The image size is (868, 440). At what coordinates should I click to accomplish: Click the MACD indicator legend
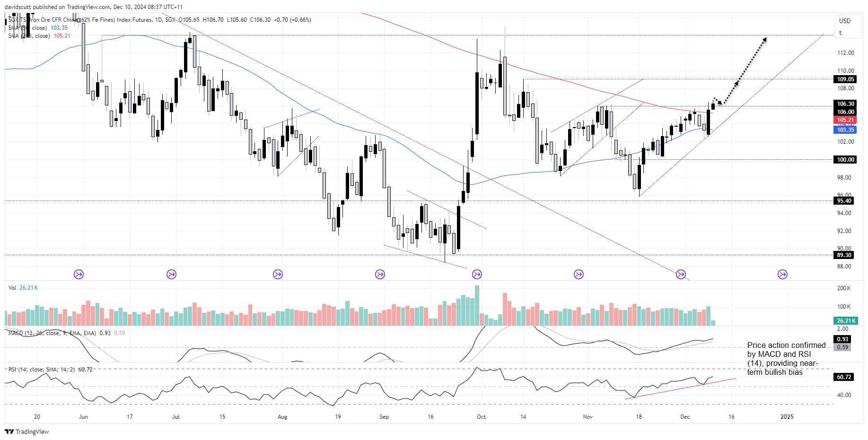67,333
